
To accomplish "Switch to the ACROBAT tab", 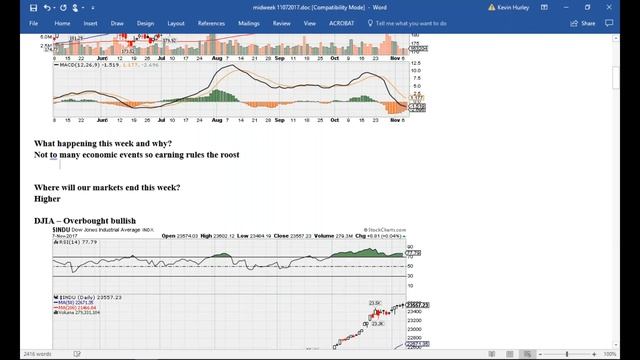I will (341, 23).
